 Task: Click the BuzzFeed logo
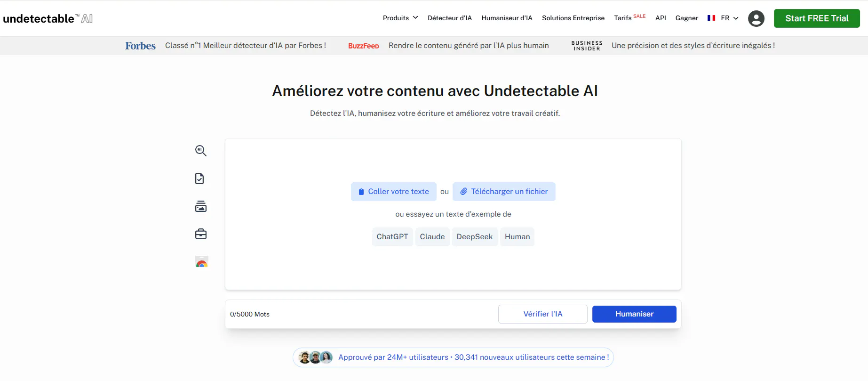click(x=364, y=46)
